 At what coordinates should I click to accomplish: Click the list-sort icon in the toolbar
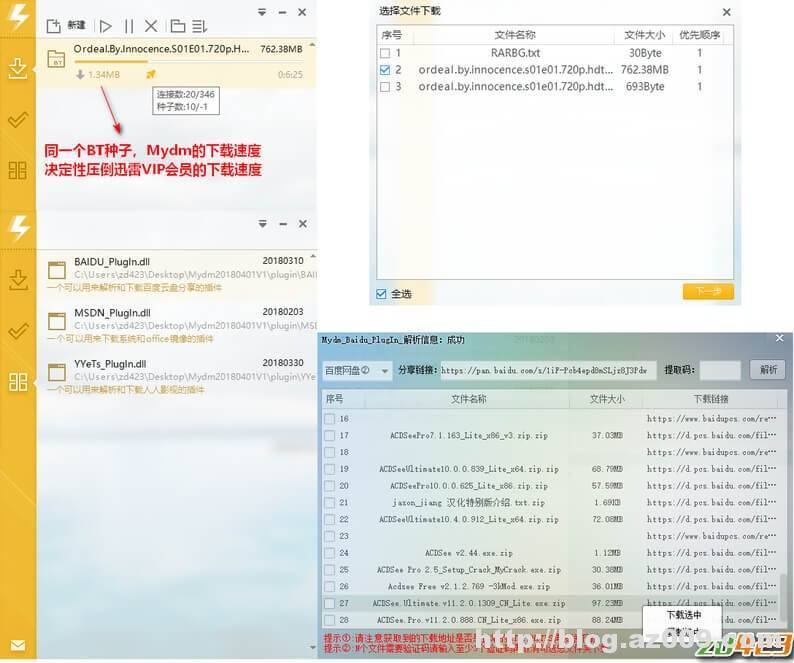(200, 26)
